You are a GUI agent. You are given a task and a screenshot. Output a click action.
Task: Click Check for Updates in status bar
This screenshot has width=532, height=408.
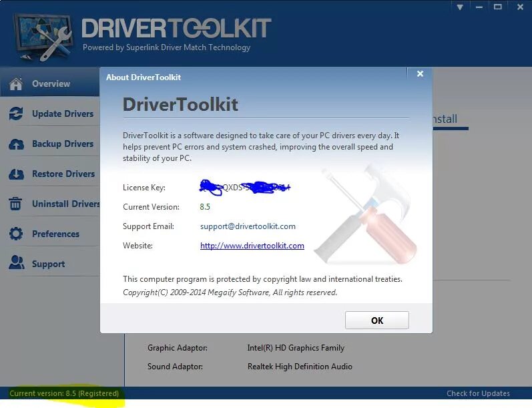pyautogui.click(x=478, y=393)
